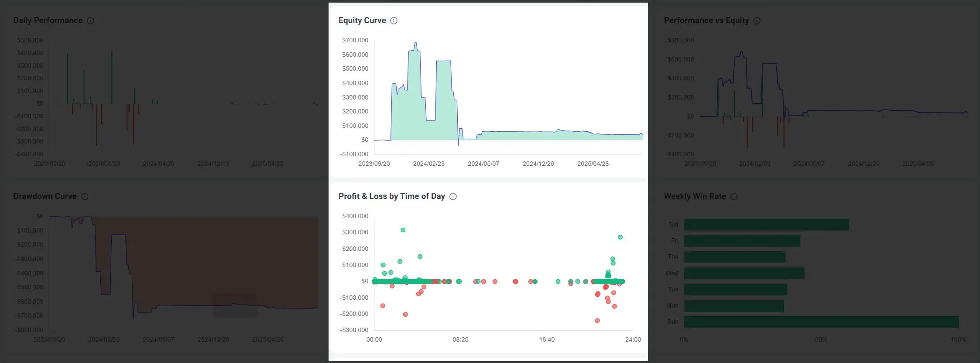Click the lowest red dot in the P&L scatter
Screen dimensions: 980x363
597,321
